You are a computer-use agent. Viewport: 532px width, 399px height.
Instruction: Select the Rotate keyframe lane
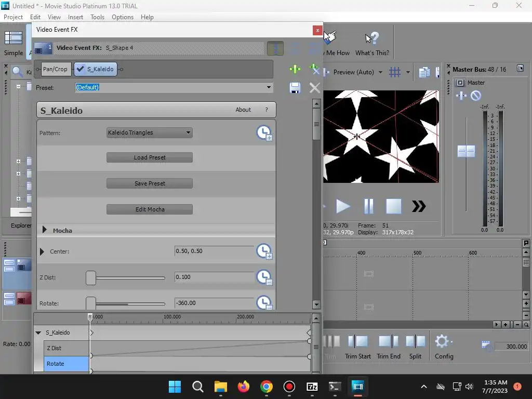[x=66, y=364]
